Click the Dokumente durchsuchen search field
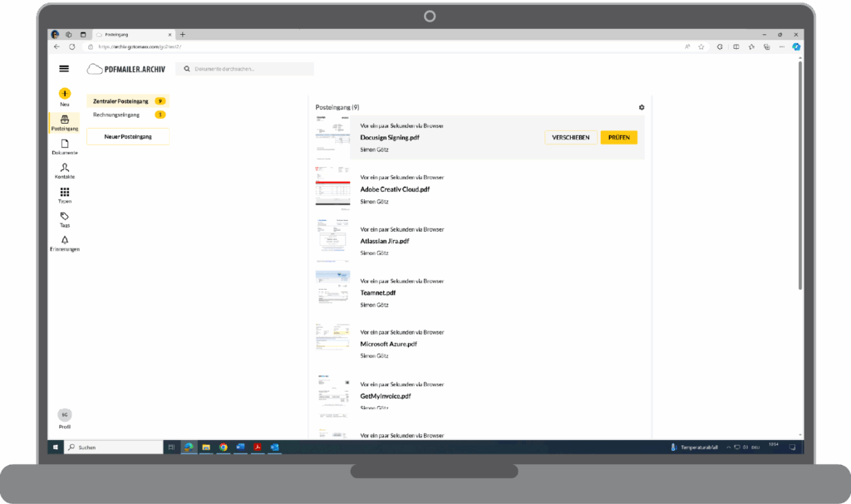Image resolution: width=851 pixels, height=504 pixels. (249, 69)
